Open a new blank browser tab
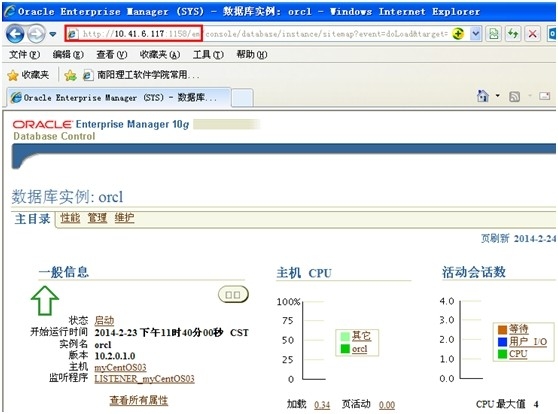This screenshot has width=558, height=414. (x=242, y=98)
